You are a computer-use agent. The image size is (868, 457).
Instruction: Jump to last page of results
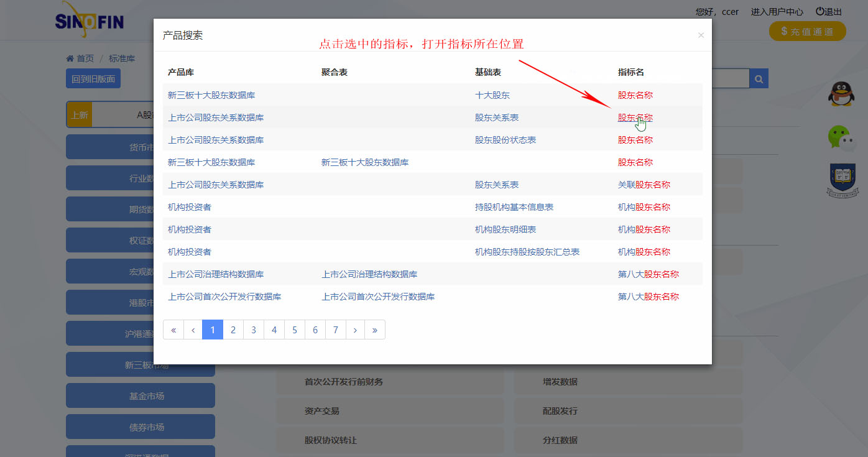pos(374,330)
